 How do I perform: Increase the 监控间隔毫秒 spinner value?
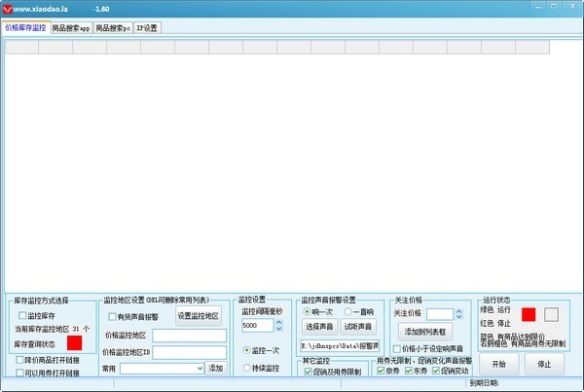[279, 322]
